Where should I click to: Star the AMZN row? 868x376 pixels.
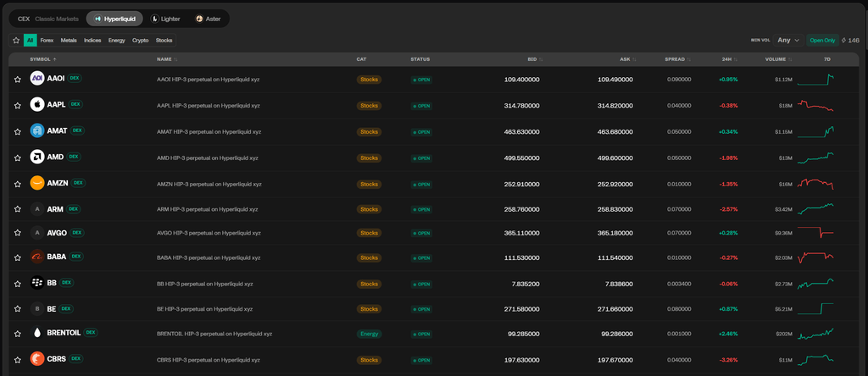click(x=17, y=184)
